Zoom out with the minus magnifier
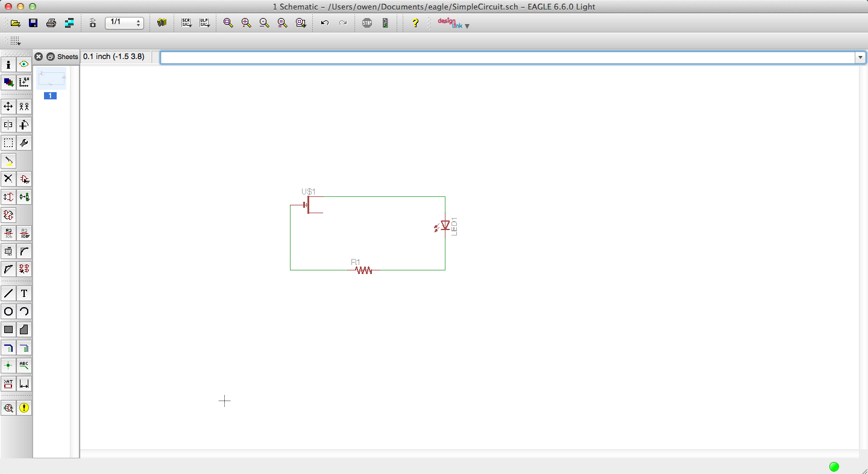The width and height of the screenshot is (868, 474). (x=264, y=23)
